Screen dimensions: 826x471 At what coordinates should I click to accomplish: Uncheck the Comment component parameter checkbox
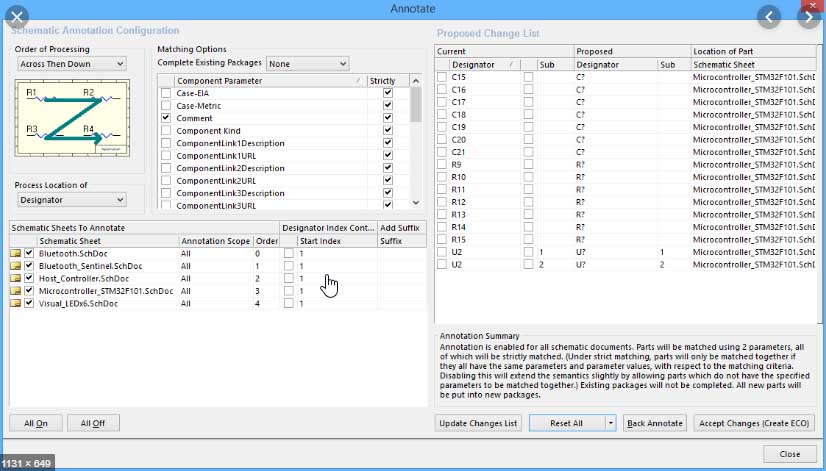(x=166, y=118)
